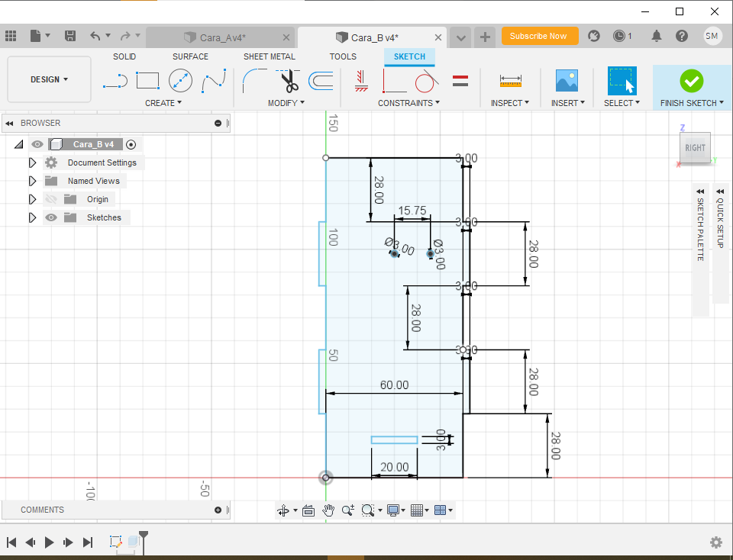733x560 pixels.
Task: Apply the Coincident constraint
Action: click(x=395, y=81)
